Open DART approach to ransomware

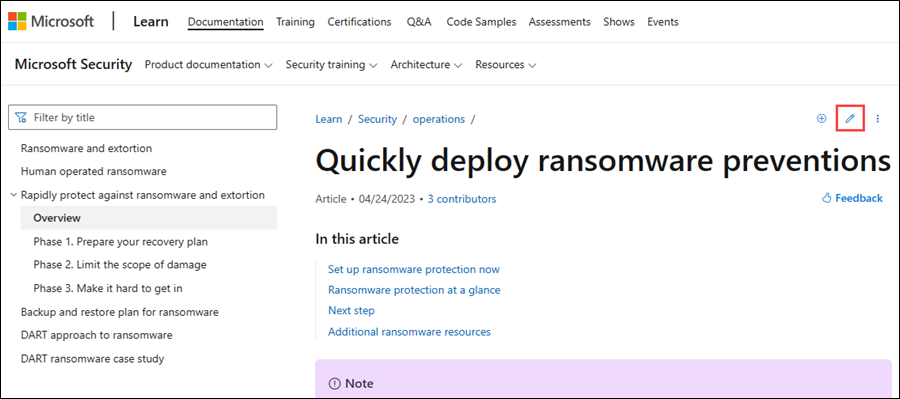(x=96, y=335)
